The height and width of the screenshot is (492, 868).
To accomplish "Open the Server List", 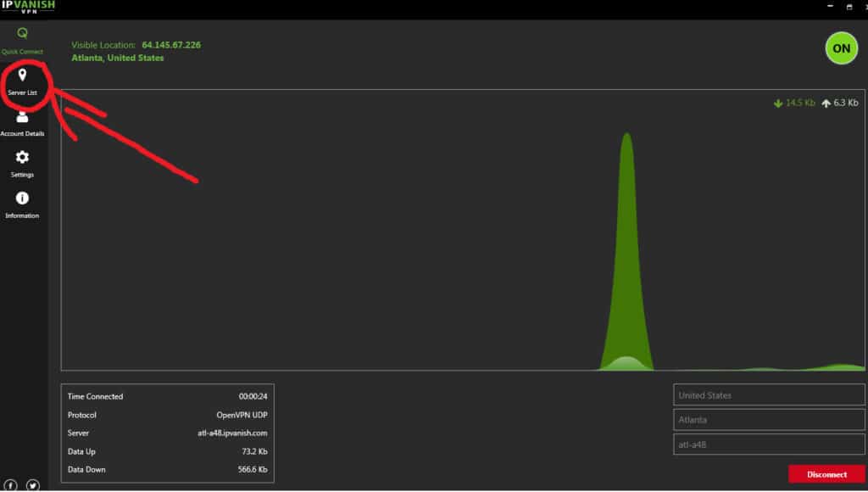I will point(22,82).
